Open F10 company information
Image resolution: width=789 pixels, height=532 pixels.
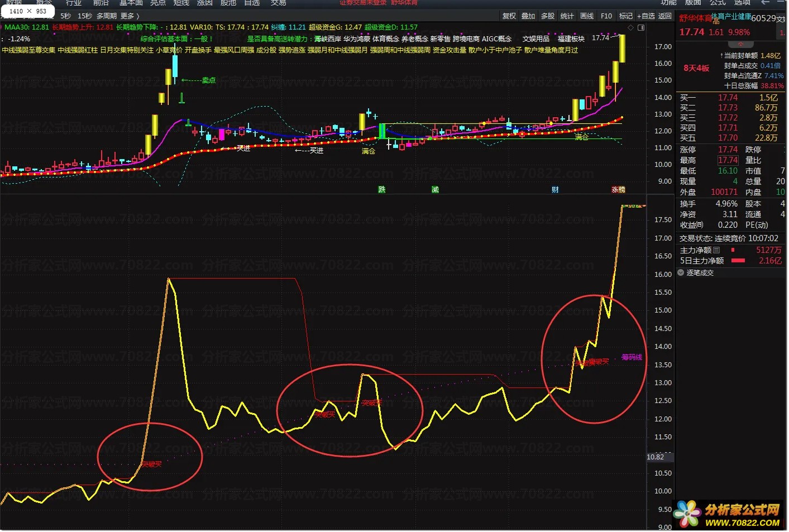click(606, 16)
